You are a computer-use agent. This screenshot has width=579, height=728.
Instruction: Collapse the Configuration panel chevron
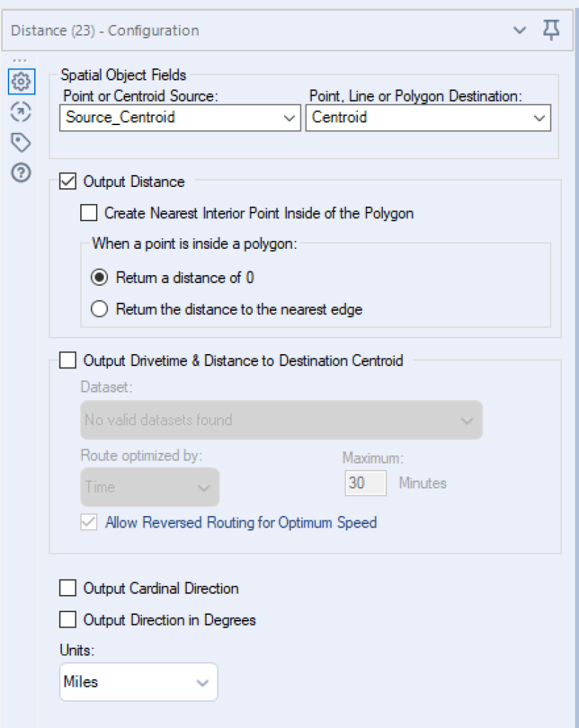[x=520, y=31]
